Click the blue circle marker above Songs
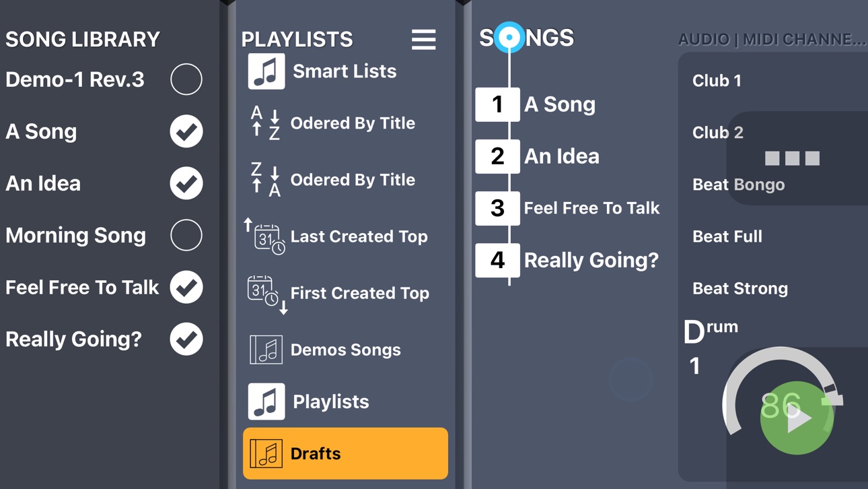The height and width of the screenshot is (489, 868). click(509, 37)
